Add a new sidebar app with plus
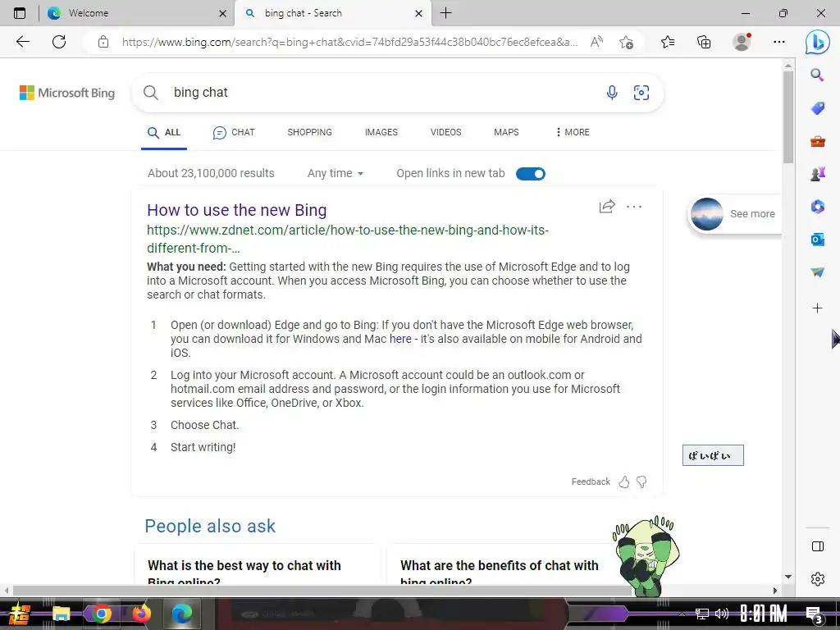Viewport: 840px width, 630px height. coord(818,308)
